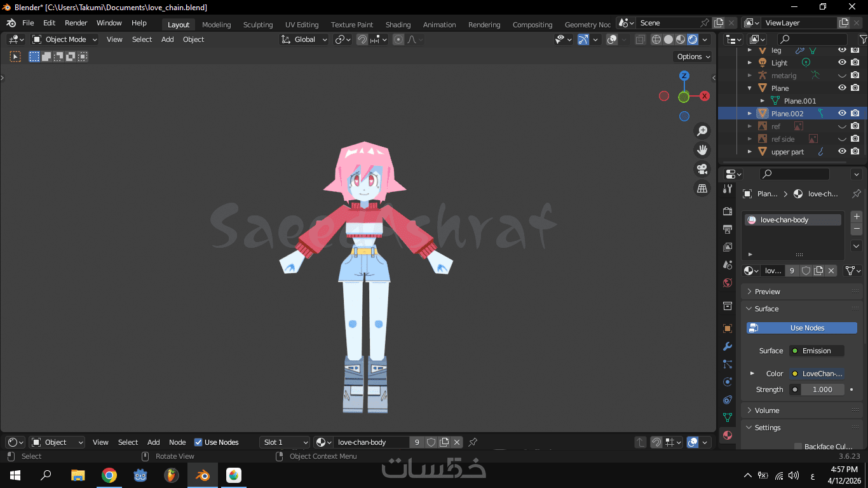Open the Scene properties tab
The height and width of the screenshot is (488, 868).
pyautogui.click(x=728, y=264)
